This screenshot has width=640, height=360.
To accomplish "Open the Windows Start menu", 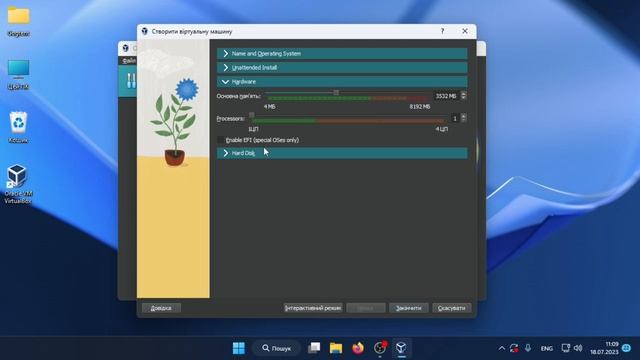I will tap(239, 348).
